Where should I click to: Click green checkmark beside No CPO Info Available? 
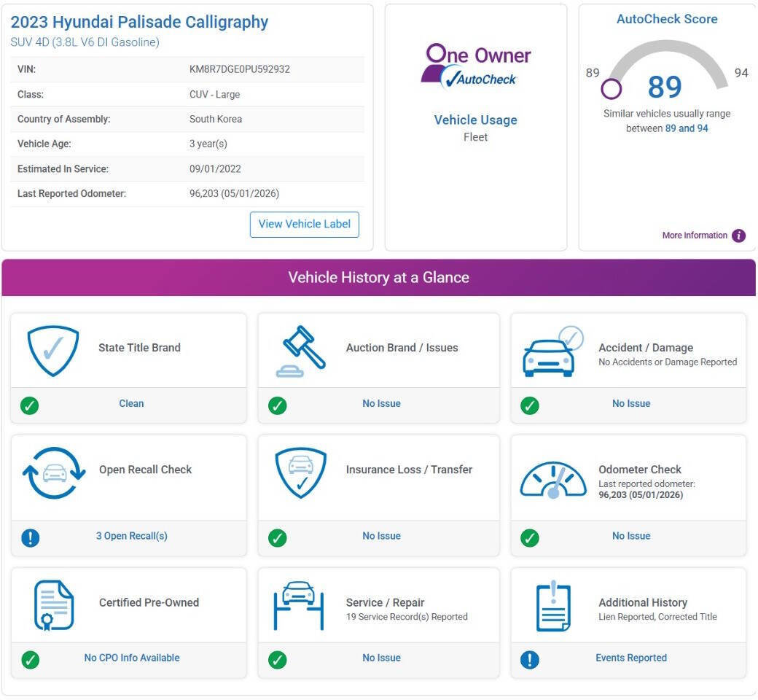click(x=31, y=660)
